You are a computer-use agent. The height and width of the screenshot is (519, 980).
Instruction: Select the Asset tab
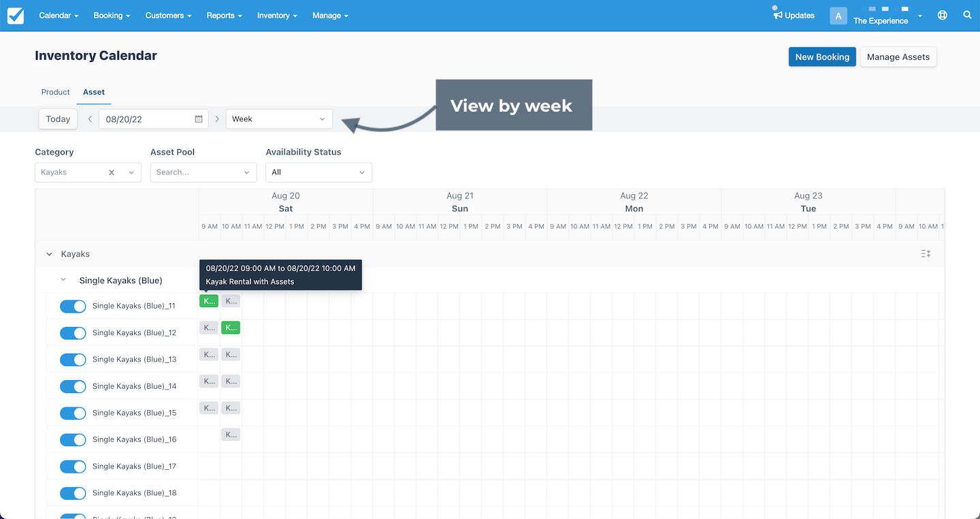coord(94,92)
